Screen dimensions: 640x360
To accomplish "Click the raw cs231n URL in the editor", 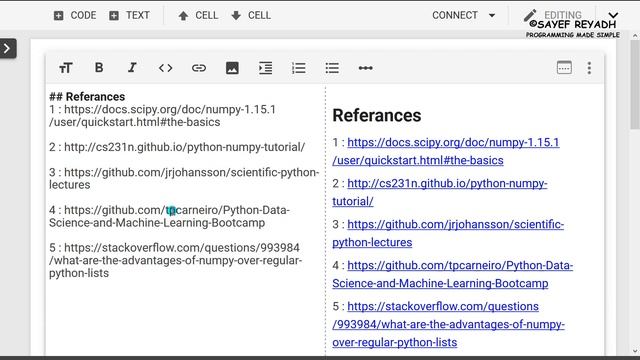I will pyautogui.click(x=184, y=147).
